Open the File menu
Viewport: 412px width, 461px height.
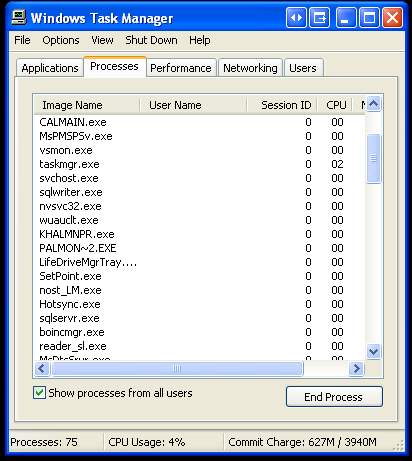[22, 40]
